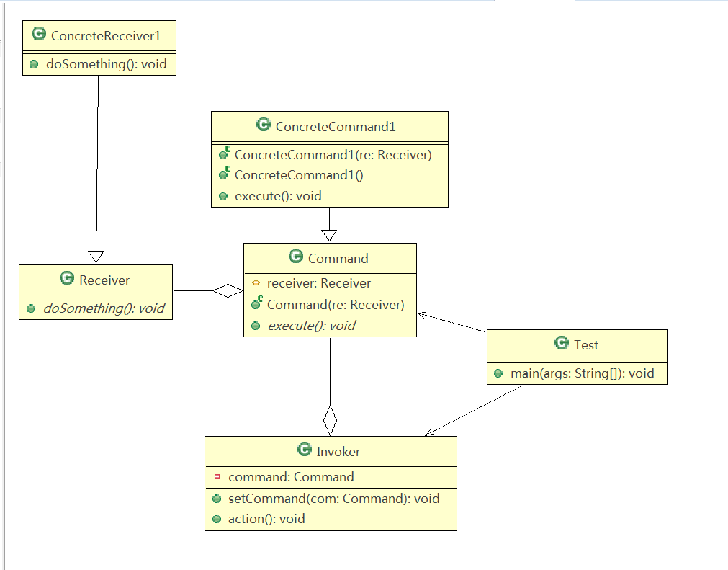Select the italic execute(): void in Command
This screenshot has width=728, height=570.
click(x=312, y=326)
